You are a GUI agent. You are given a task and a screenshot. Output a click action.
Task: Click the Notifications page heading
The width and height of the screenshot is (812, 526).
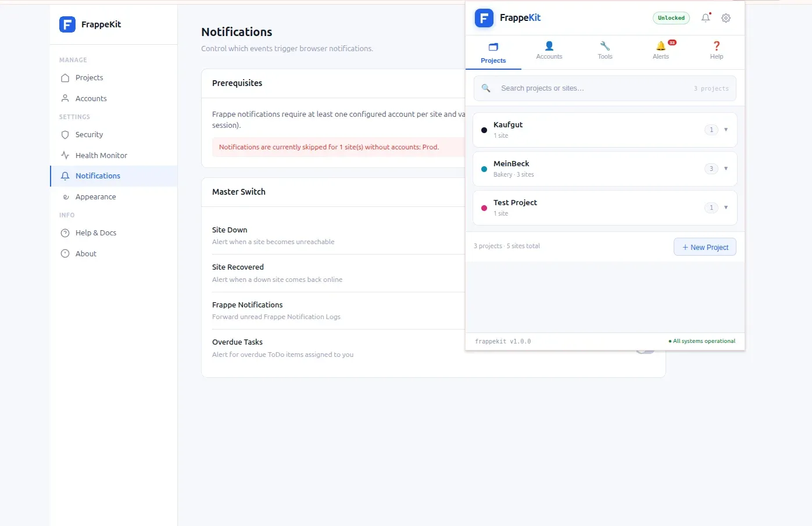coord(237,32)
